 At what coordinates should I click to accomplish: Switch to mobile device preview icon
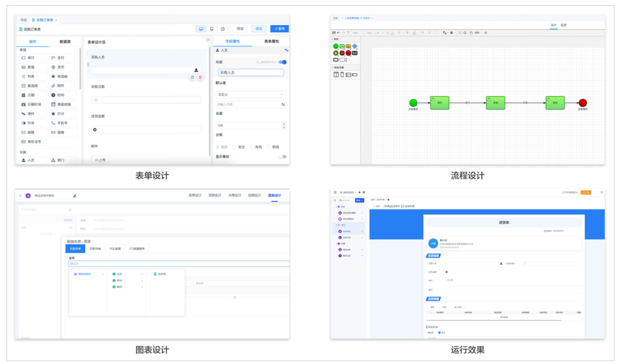(212, 29)
